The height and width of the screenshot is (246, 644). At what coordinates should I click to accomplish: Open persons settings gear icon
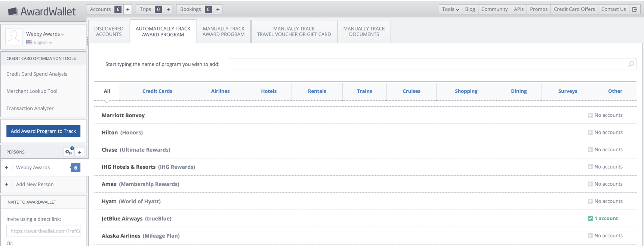coord(68,152)
